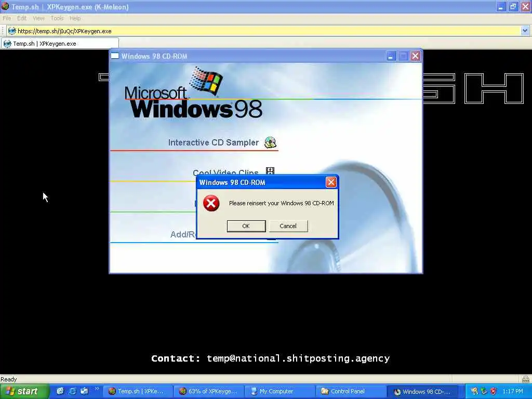Click OK in the reinsert CD-ROM dialog
This screenshot has height=399, width=532.
click(246, 226)
